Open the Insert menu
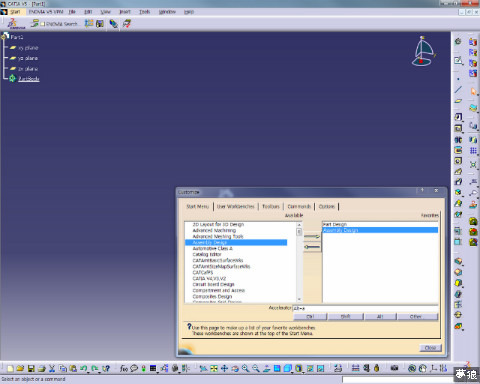This screenshot has height=384, width=480. point(125,12)
